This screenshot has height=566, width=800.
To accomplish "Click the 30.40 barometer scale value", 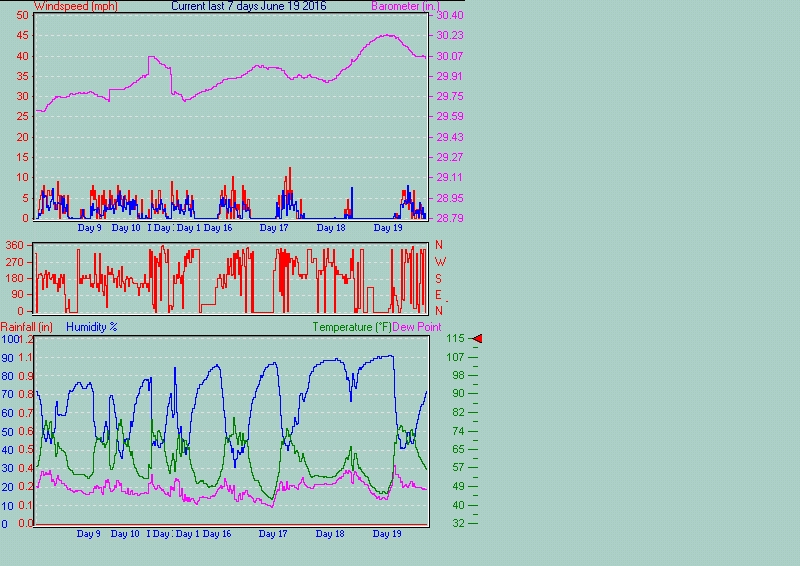I will tap(449, 16).
